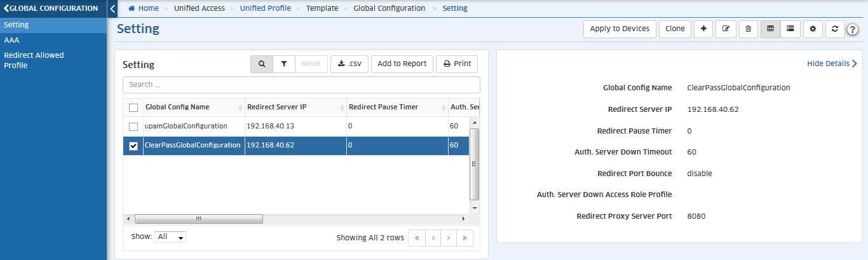
Task: Click the trash delete icon
Action: [x=748, y=29]
